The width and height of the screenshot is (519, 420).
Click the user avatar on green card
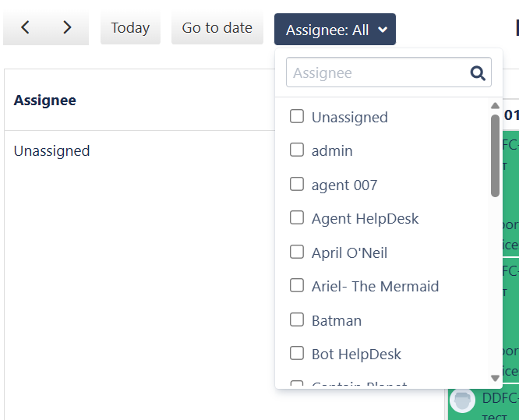(462, 401)
